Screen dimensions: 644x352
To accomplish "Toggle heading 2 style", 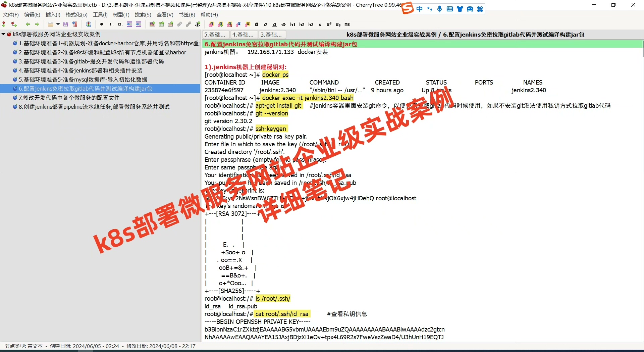I will point(302,24).
